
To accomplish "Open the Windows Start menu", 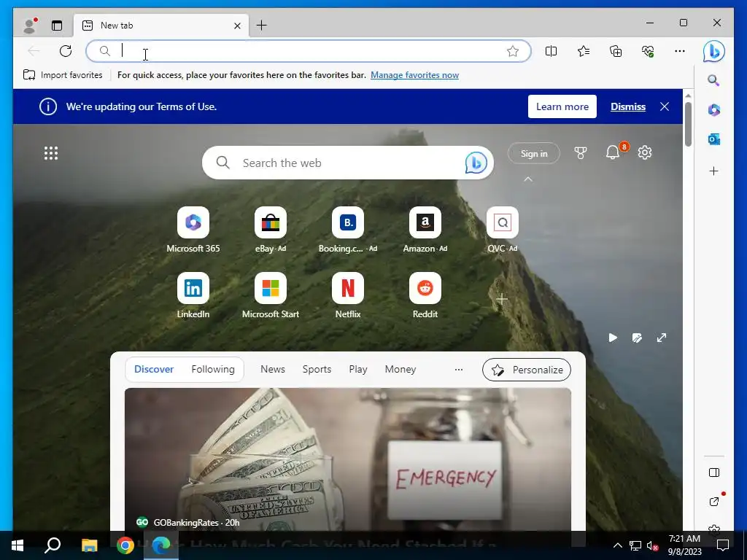I will tap(18, 545).
